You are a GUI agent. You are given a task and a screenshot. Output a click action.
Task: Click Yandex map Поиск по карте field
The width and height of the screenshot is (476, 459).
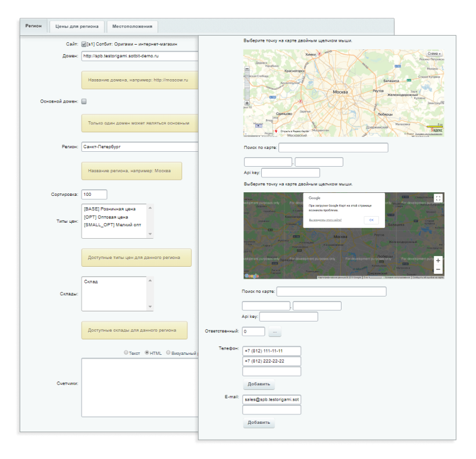coord(333,148)
